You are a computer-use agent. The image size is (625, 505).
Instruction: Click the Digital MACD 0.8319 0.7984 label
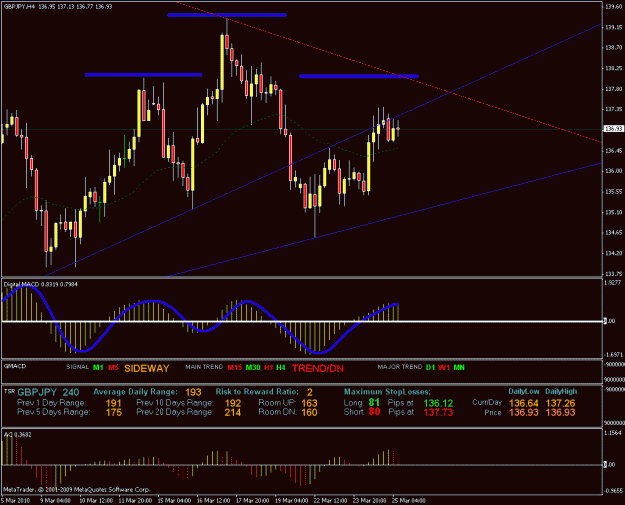[41, 284]
